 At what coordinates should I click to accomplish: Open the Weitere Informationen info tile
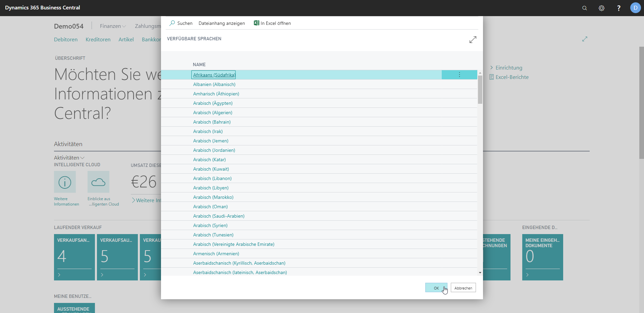pos(65,182)
